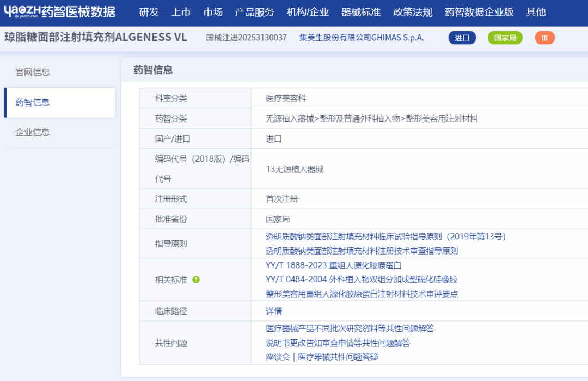Click the 进口 value in 国产/进口 row
Viewport: 588px width, 381px height.
pos(274,139)
